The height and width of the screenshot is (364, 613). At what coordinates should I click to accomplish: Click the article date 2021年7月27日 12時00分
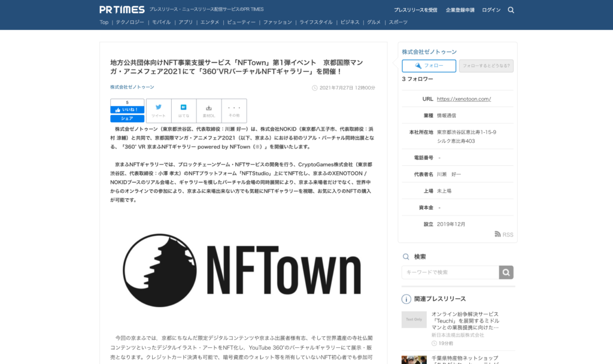pos(347,88)
